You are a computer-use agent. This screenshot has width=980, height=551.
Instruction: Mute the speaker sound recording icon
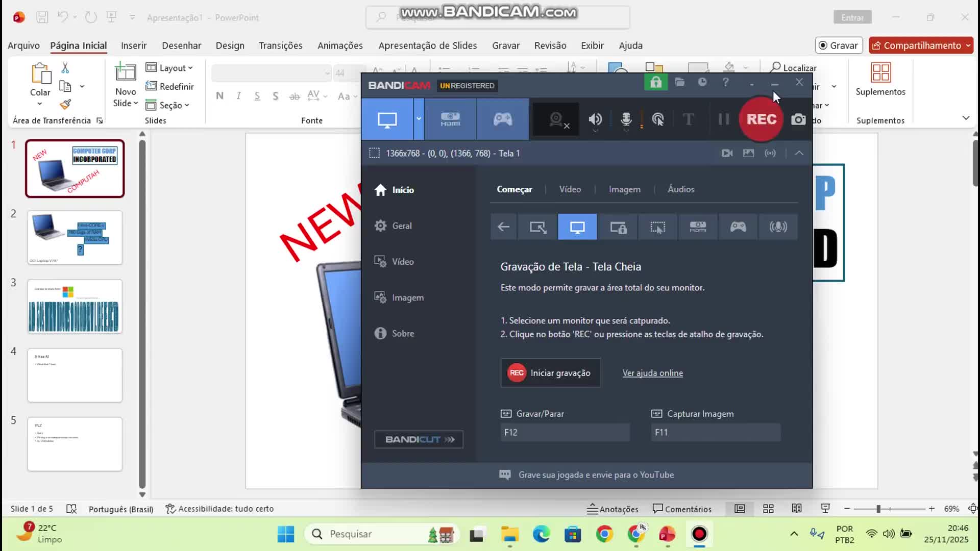[x=595, y=119]
